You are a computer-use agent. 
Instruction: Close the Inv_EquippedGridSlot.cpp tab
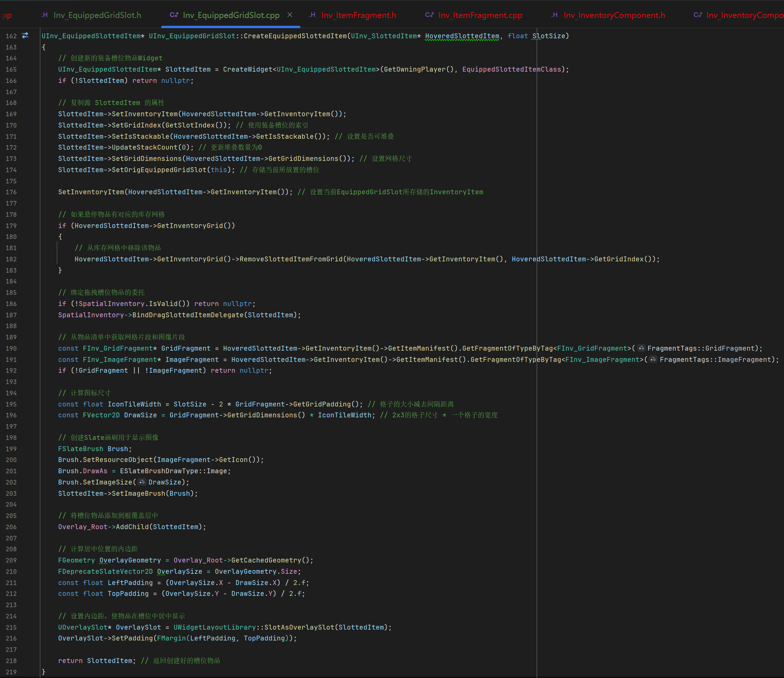[x=290, y=15]
